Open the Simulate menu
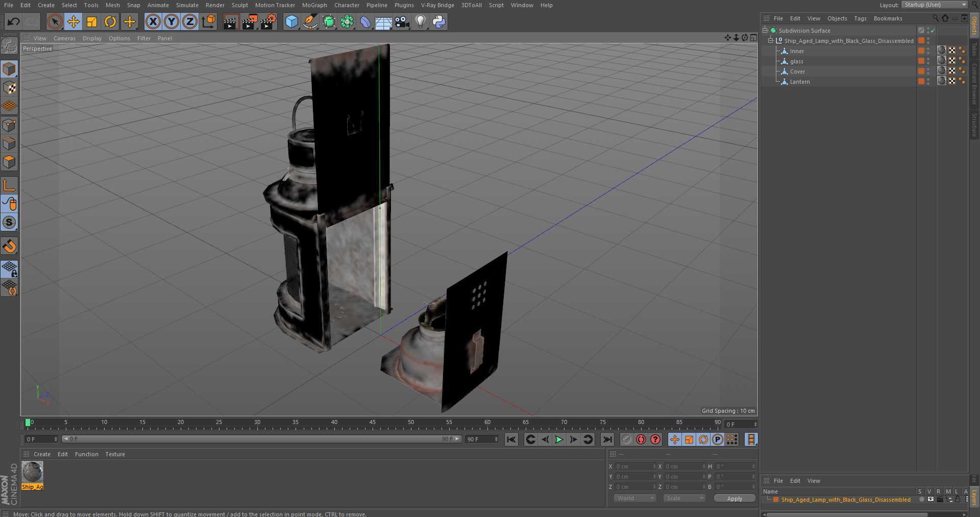This screenshot has height=517, width=980. [187, 5]
